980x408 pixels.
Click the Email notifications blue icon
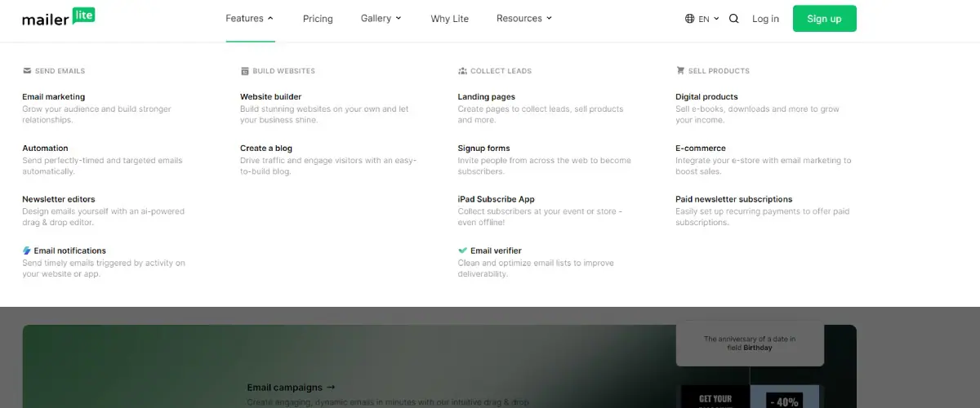coord(27,251)
